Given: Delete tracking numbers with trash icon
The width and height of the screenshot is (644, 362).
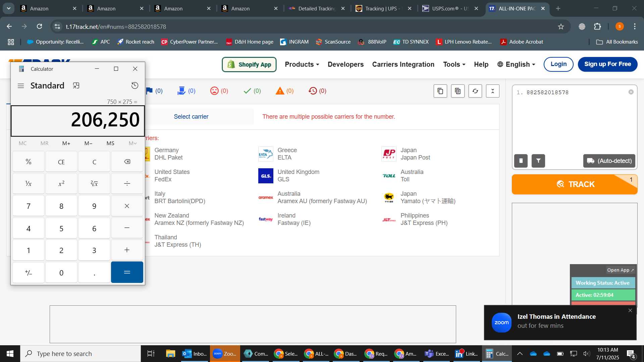Looking at the screenshot, I should tap(521, 161).
